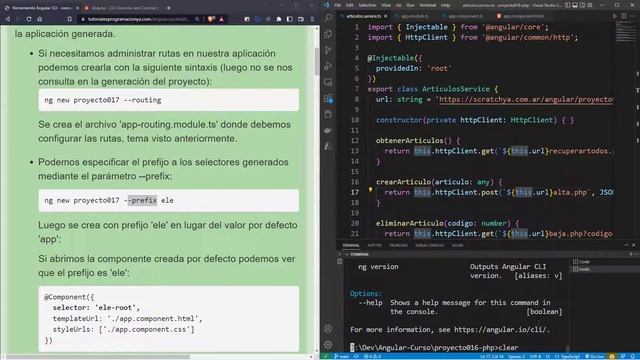Viewport: 640px width, 360px height.
Task: Open Search in VS Code activity bar
Action: coord(328,18)
